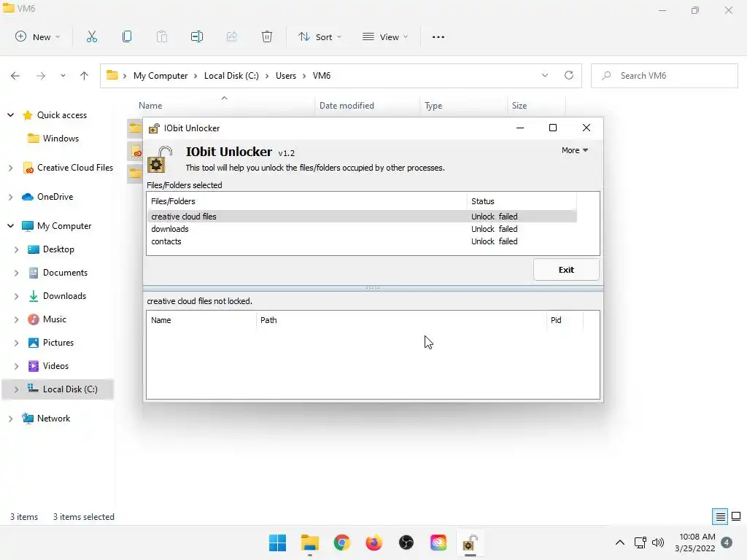Launch Firefox from the taskbar

(374, 542)
